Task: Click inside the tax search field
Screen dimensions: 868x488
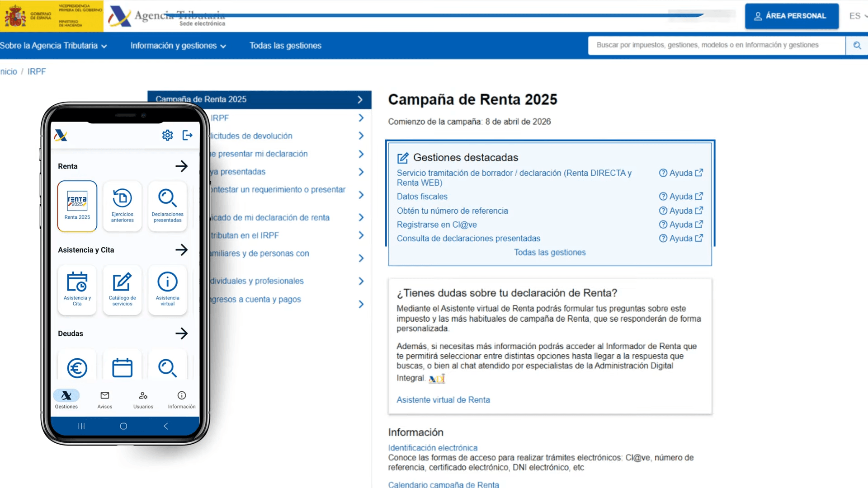Action: pyautogui.click(x=708, y=45)
